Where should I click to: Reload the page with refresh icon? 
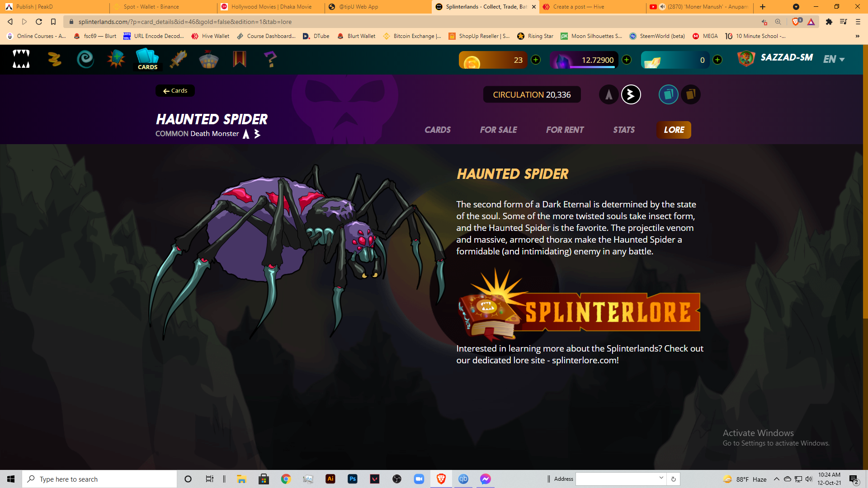click(39, 22)
